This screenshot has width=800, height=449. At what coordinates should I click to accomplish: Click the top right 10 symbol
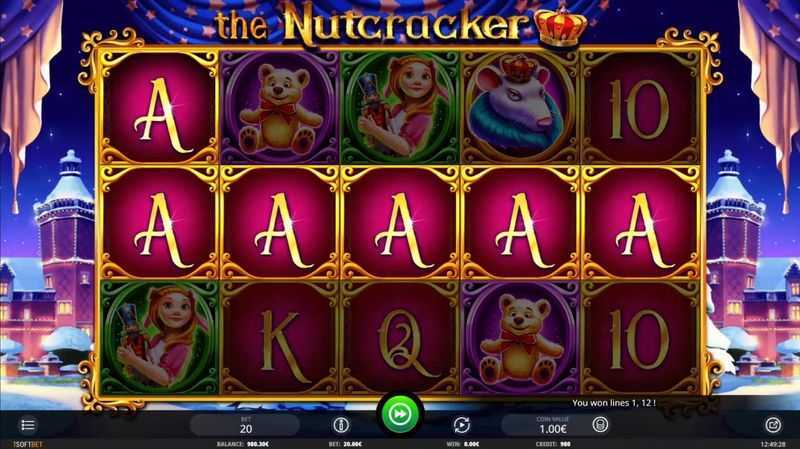640,107
